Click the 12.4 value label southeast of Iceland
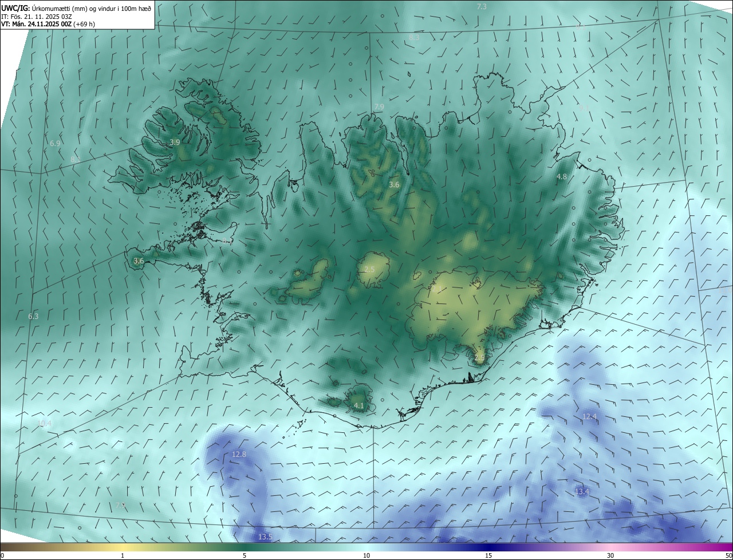733x560 pixels. pos(589,416)
